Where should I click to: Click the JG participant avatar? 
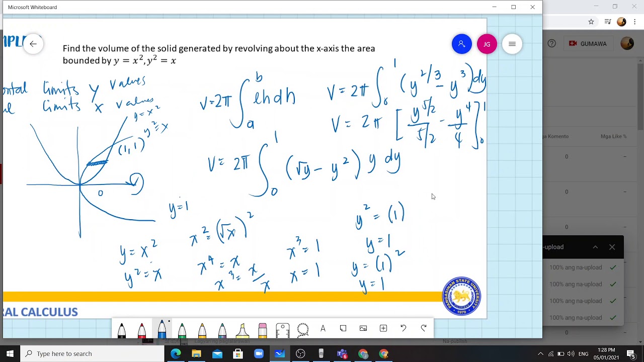[487, 44]
